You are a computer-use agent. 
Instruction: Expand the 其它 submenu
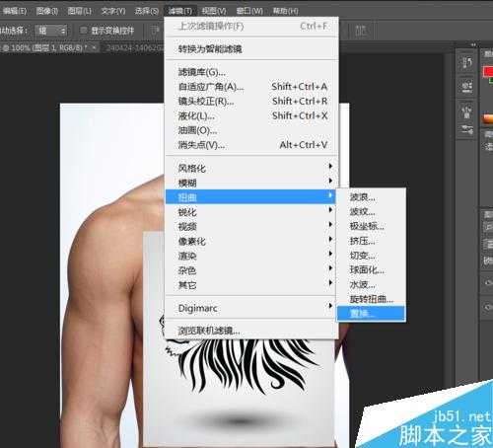(251, 284)
